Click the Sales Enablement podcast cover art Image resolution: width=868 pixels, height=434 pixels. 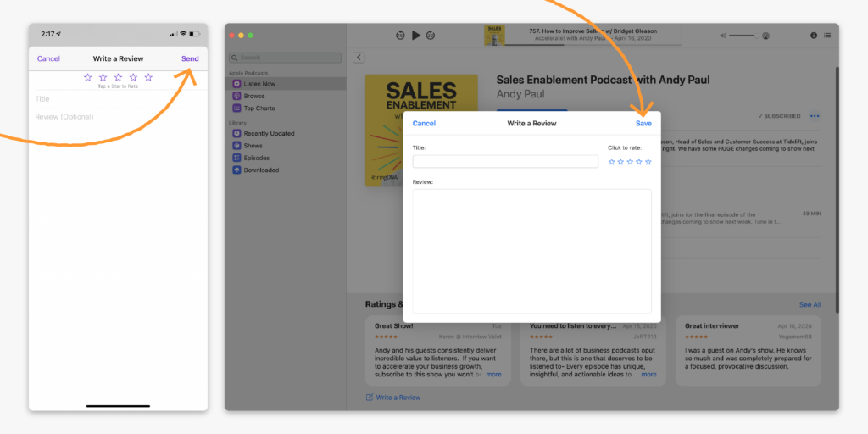[x=421, y=130]
